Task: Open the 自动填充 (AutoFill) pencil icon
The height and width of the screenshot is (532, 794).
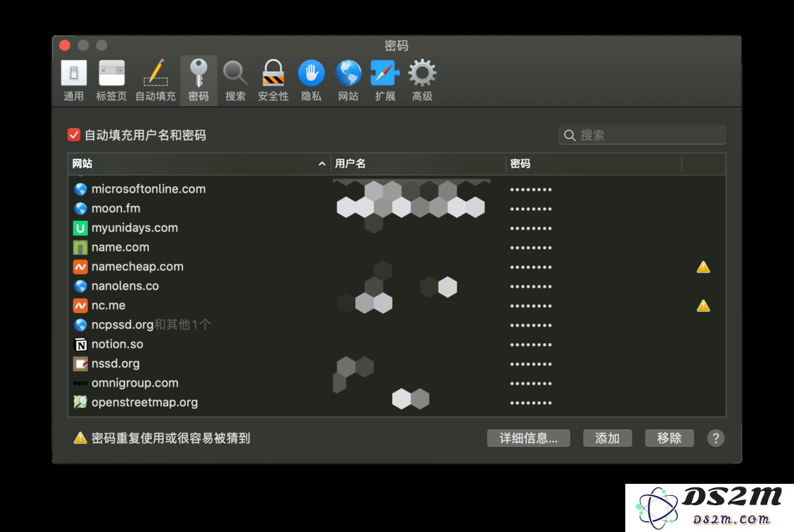Action: tap(155, 74)
